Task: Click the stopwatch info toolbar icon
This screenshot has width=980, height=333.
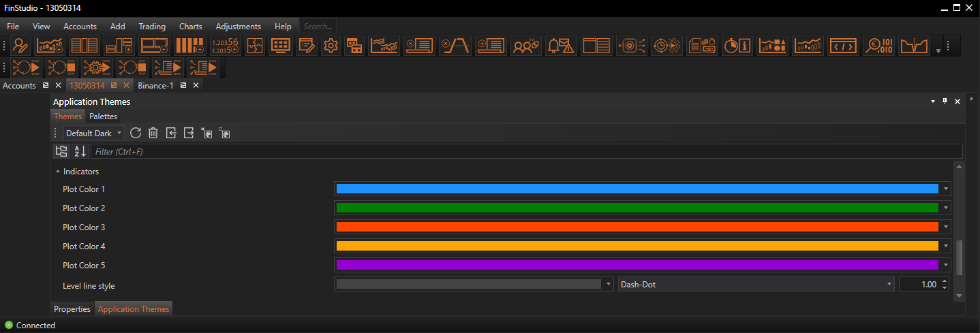Action: (x=737, y=46)
